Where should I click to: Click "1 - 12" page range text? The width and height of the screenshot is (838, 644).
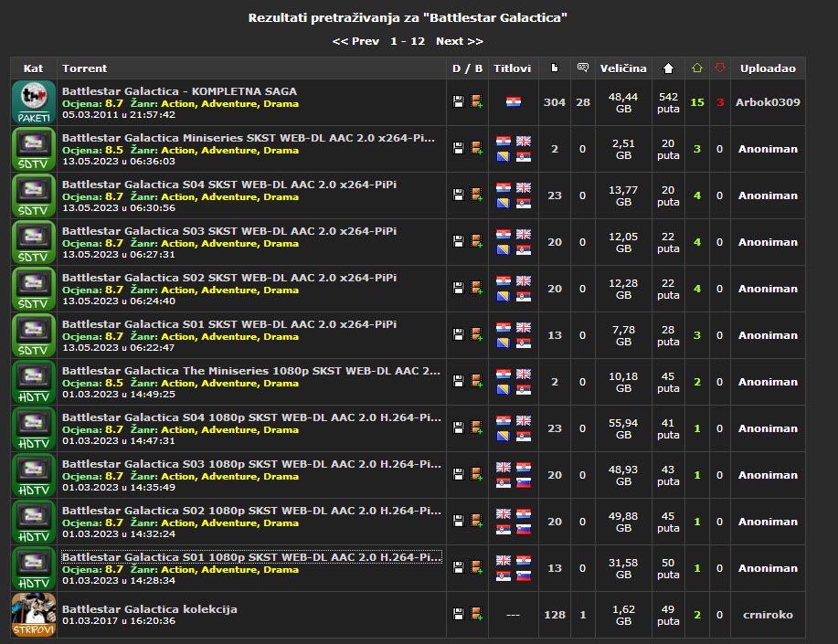coord(408,41)
